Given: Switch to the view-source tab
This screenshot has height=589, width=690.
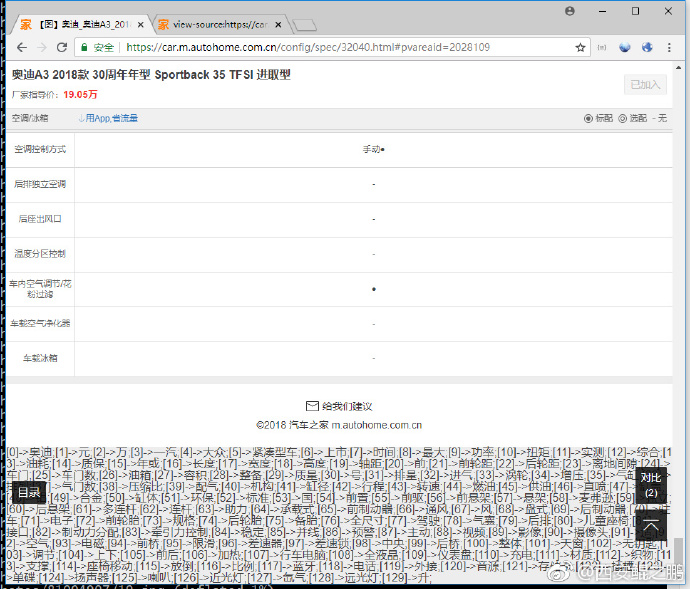Looking at the screenshot, I should [220, 25].
